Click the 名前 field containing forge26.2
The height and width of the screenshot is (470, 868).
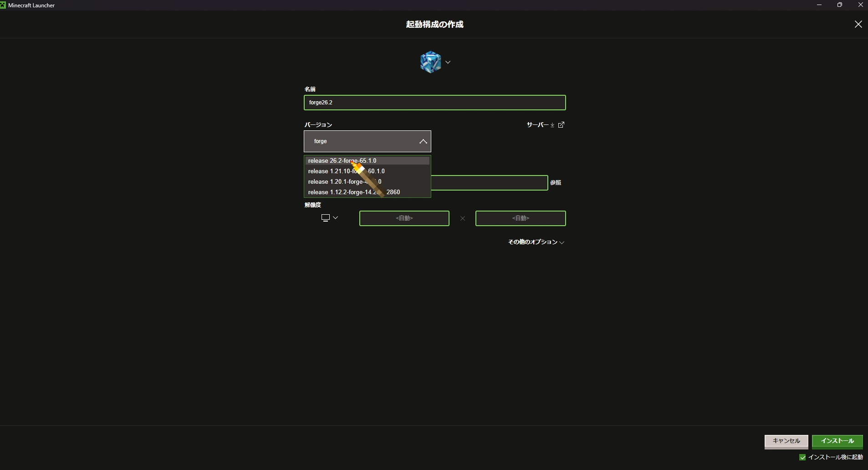pos(434,103)
